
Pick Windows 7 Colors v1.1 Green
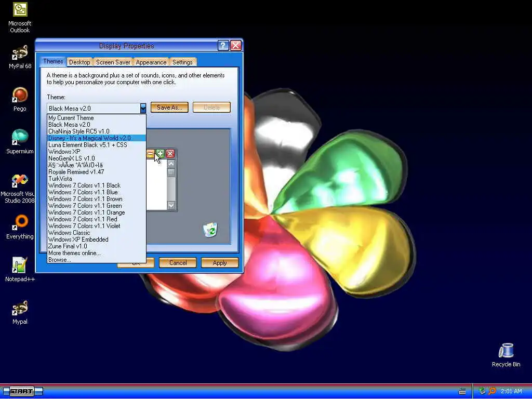pos(96,206)
